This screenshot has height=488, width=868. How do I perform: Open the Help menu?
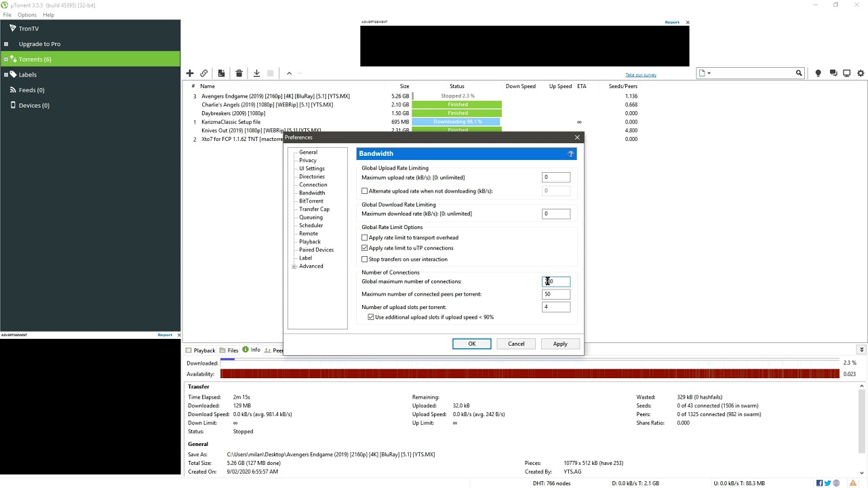(48, 15)
